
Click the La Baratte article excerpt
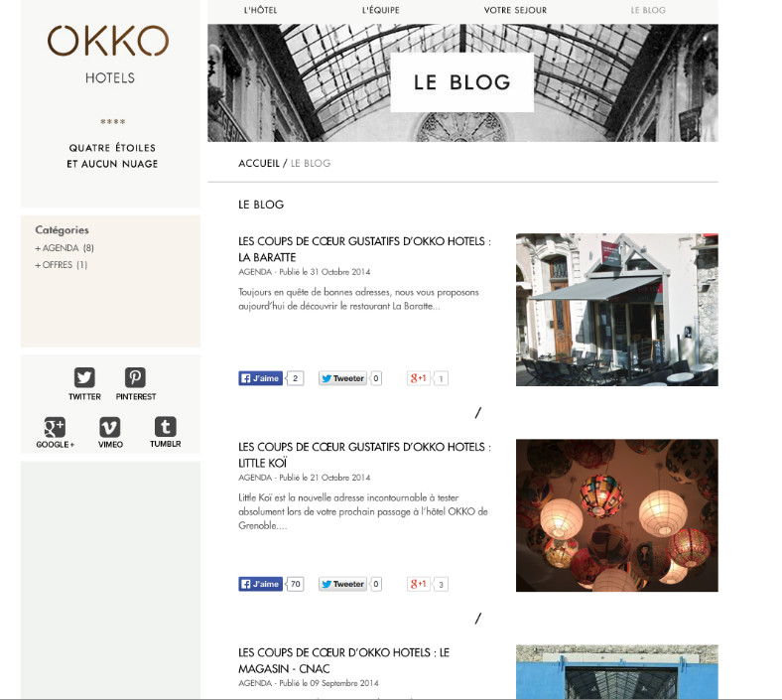(358, 299)
